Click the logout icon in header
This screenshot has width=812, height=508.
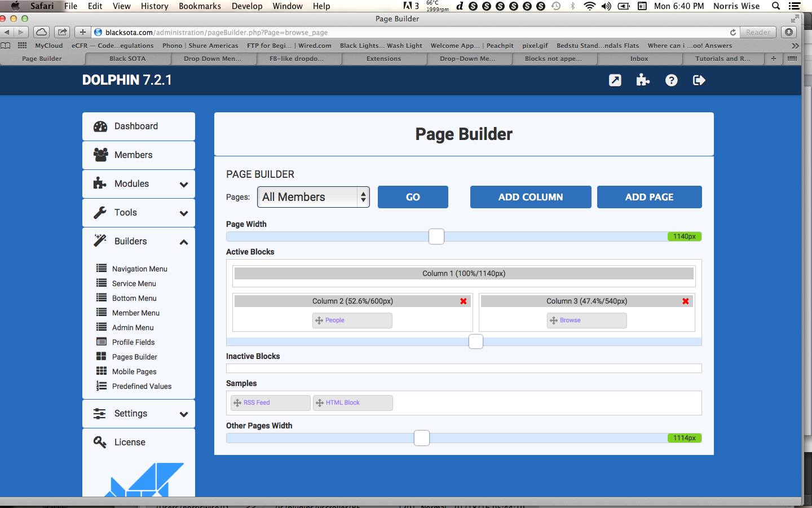coord(699,80)
